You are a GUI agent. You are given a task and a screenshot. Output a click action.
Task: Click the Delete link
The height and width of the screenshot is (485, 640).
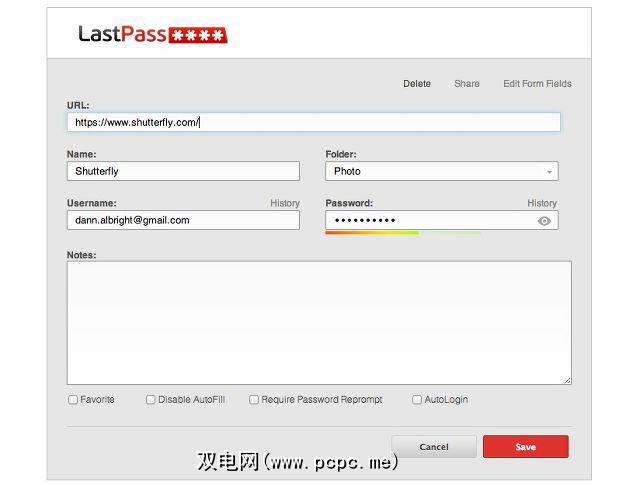coord(417,84)
